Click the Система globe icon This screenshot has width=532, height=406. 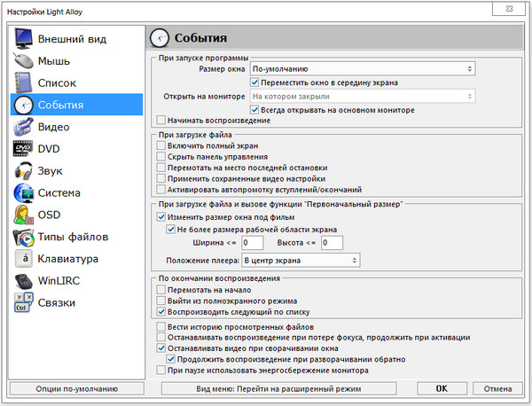(x=23, y=193)
